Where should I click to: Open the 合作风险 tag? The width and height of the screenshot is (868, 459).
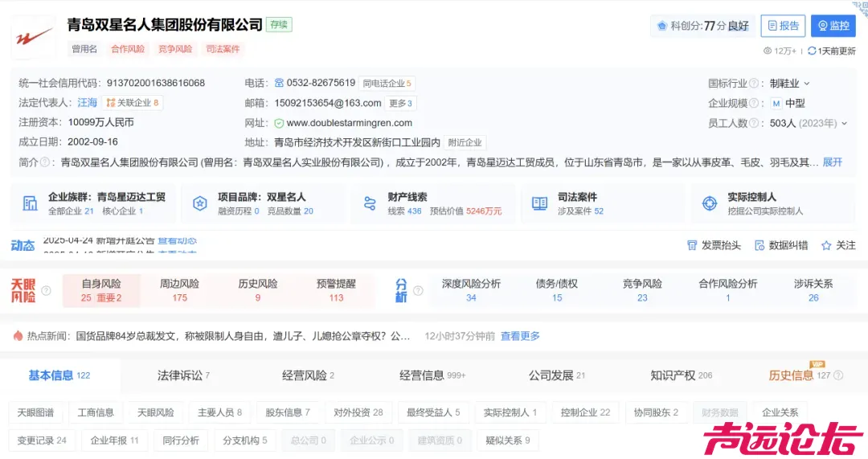[128, 49]
